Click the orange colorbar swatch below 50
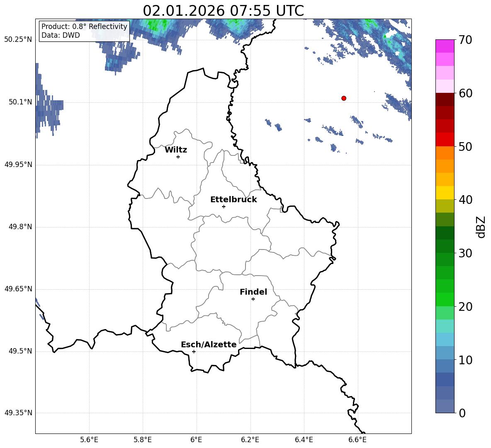491x448 pixels. coord(445,153)
